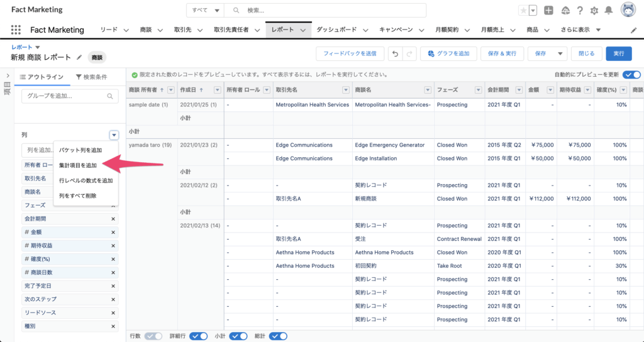The height and width of the screenshot is (342, 644).
Task: Click the undo arrow button
Action: coord(395,54)
